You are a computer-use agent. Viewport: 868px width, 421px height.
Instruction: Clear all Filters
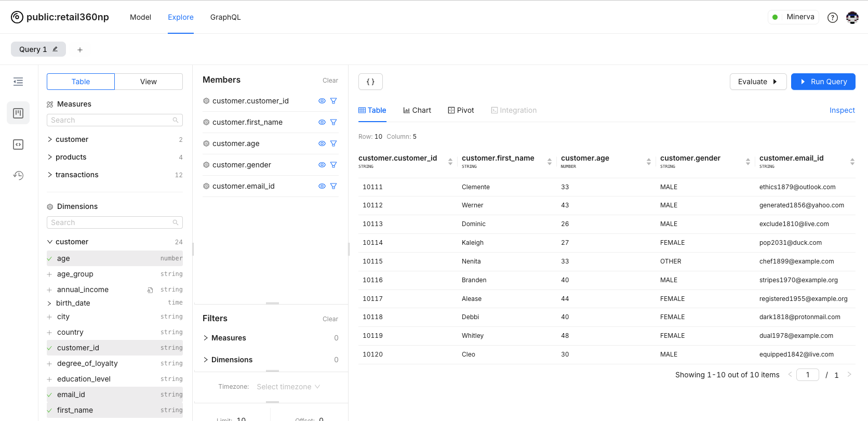pyautogui.click(x=330, y=319)
